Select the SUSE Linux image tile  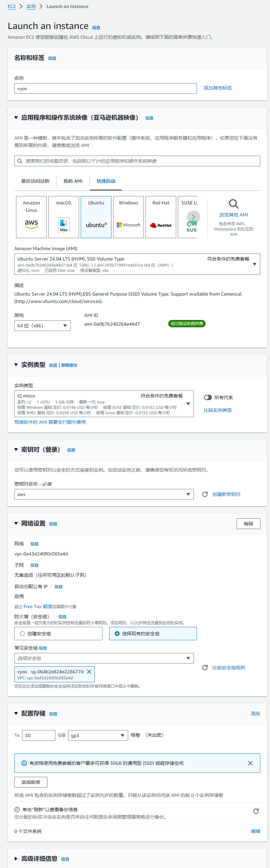point(188,217)
